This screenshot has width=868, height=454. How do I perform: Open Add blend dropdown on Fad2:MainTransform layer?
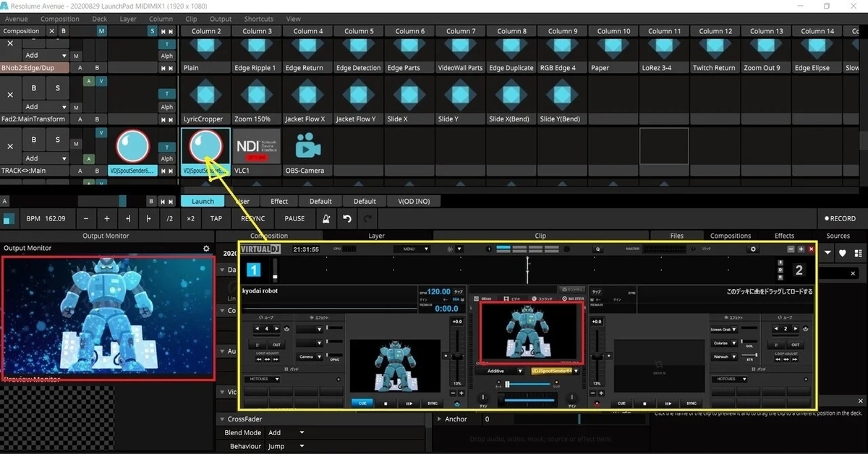point(46,107)
